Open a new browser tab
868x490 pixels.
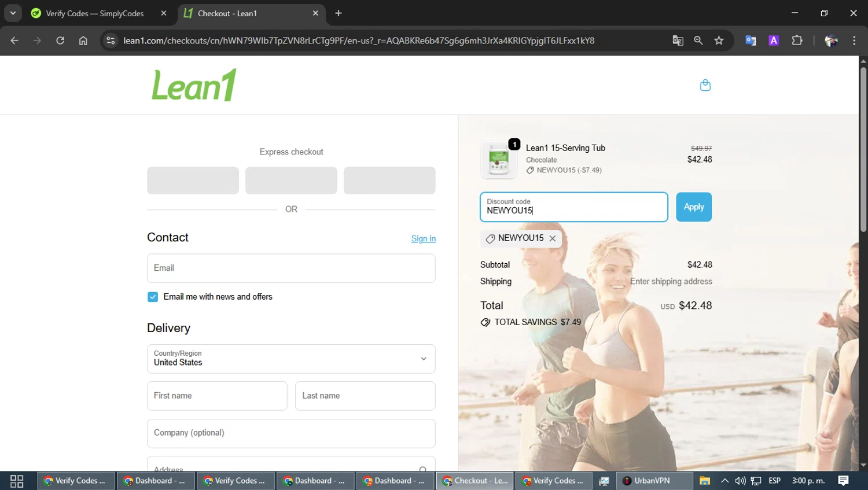339,13
